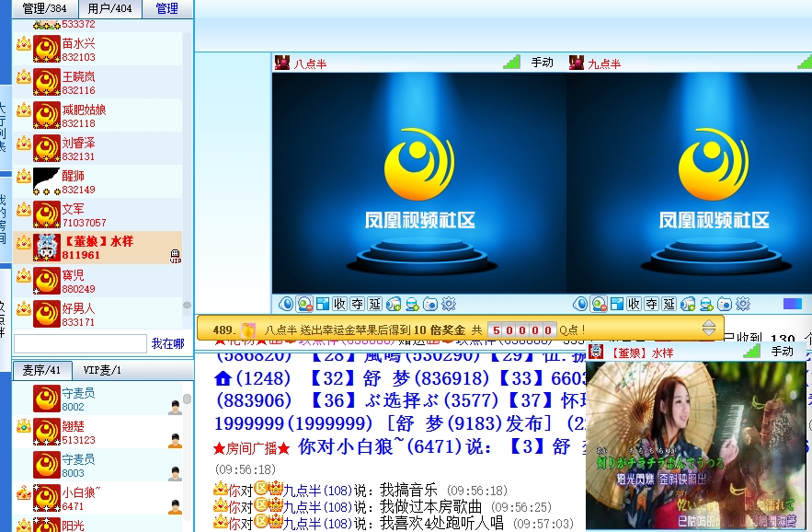Click the 夺 button under 八点半 video
This screenshot has width=812, height=532.
click(358, 304)
